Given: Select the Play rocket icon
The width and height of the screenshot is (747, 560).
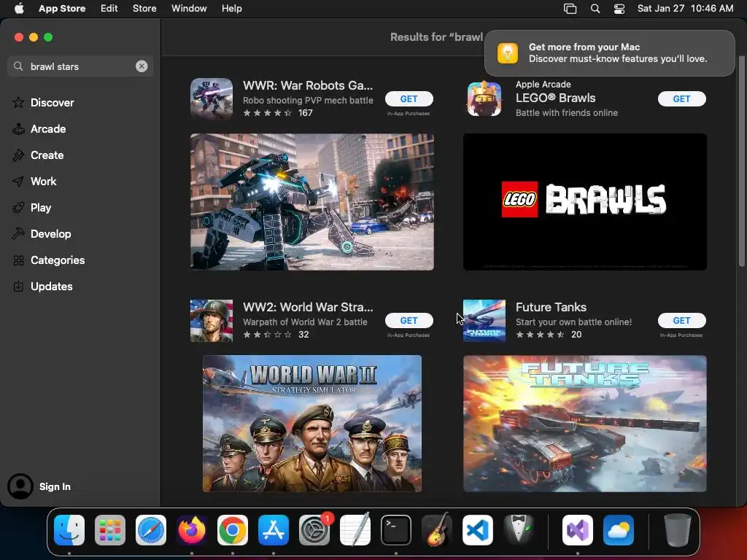Looking at the screenshot, I should point(18,207).
